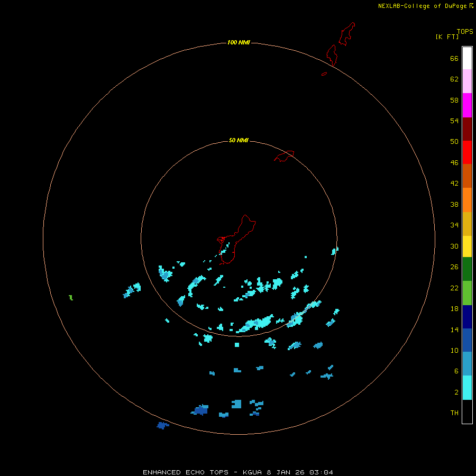Click the legend value 18
Image resolution: width=476 pixels, height=476 pixels.
point(454,309)
